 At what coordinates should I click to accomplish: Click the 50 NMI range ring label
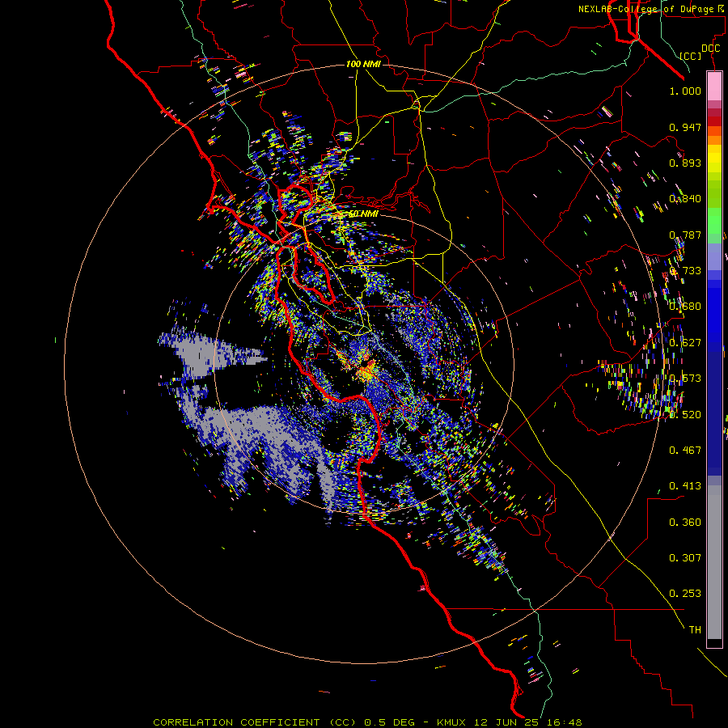363,214
